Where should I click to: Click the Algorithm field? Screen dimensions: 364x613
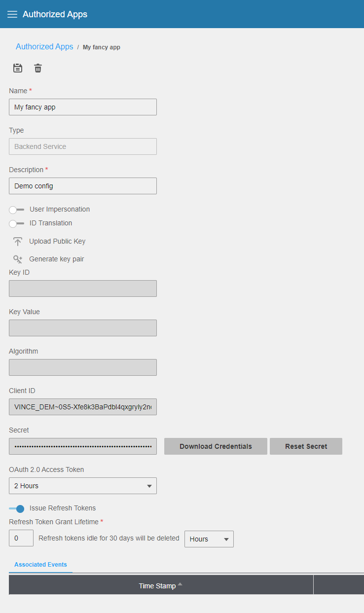[83, 367]
